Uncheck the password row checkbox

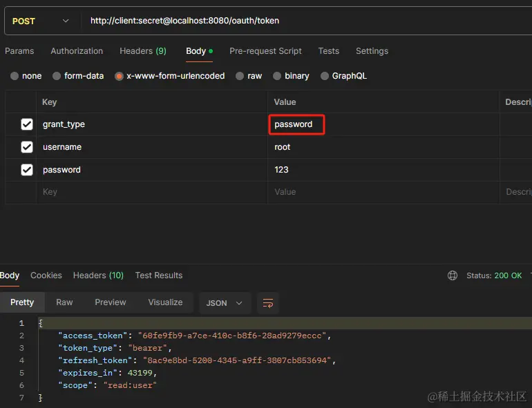pyautogui.click(x=27, y=170)
